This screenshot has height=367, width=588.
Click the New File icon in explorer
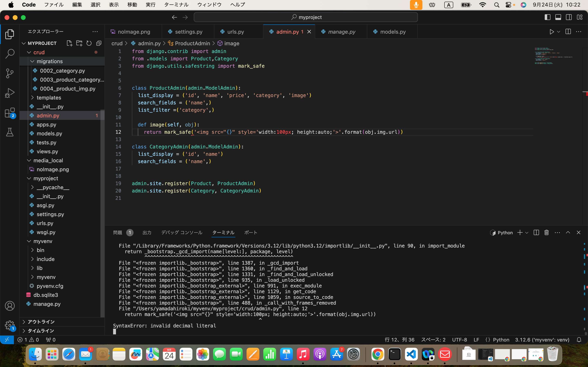tap(69, 43)
